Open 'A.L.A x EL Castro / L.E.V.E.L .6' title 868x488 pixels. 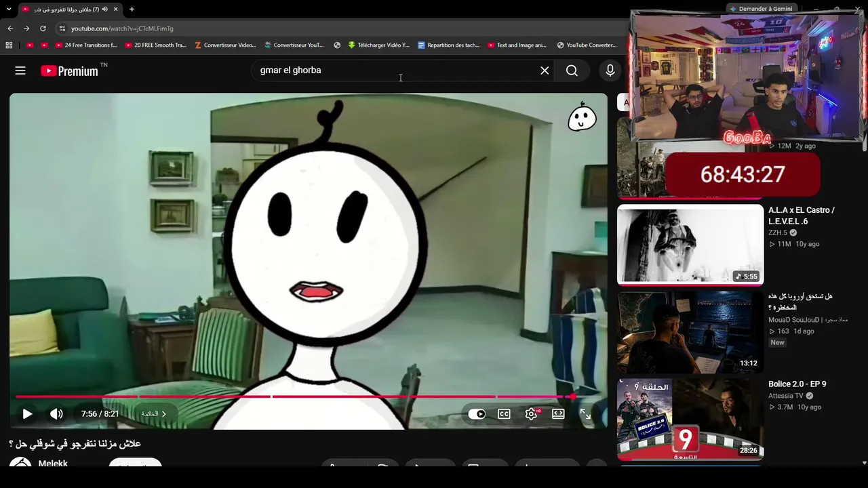coord(802,216)
